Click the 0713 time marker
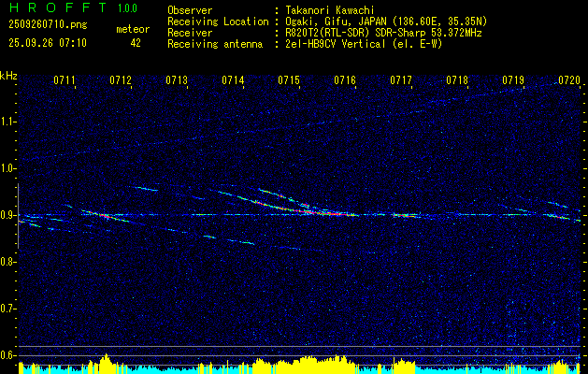The image size is (588, 374). pos(177,80)
